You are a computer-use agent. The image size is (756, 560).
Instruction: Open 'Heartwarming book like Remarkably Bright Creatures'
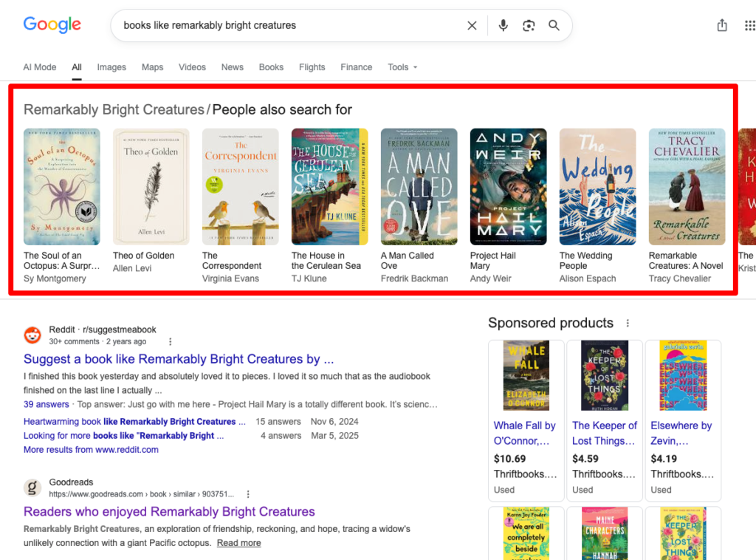[x=134, y=422]
